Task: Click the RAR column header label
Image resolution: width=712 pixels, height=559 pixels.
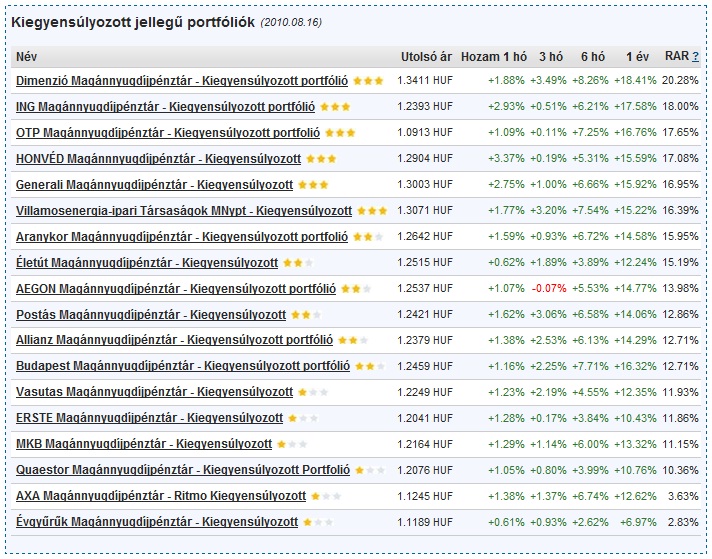Action: coord(677,56)
